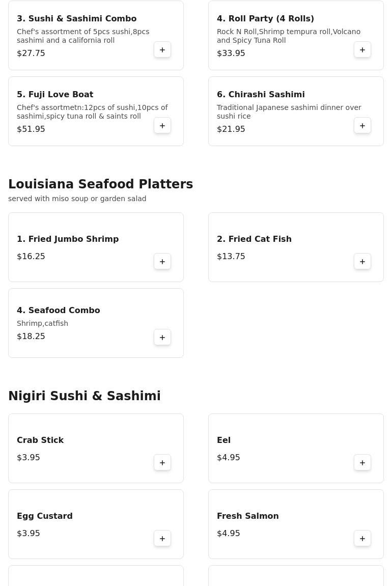Click plus button for Fuji Love Boat
Image resolution: width=392 pixels, height=586 pixels.
162,126
